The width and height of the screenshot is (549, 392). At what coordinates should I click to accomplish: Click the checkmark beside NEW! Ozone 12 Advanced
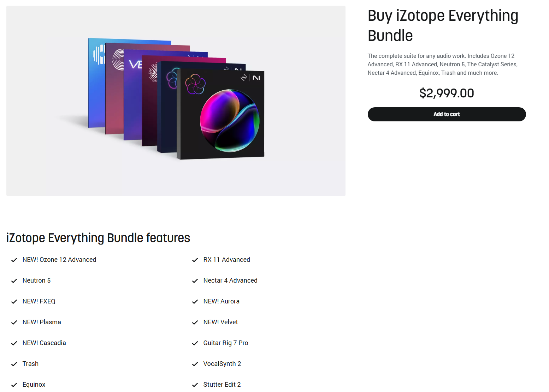(14, 260)
